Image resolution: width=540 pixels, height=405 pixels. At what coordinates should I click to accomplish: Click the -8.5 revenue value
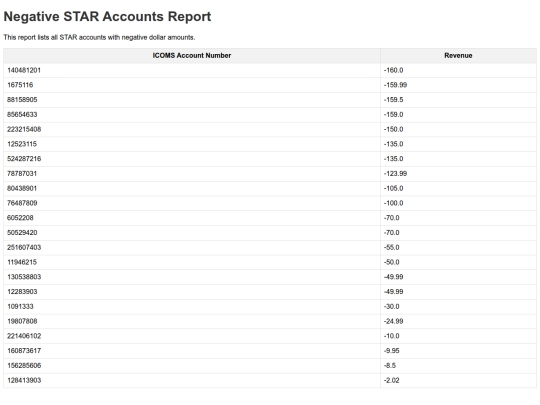pyautogui.click(x=390, y=366)
